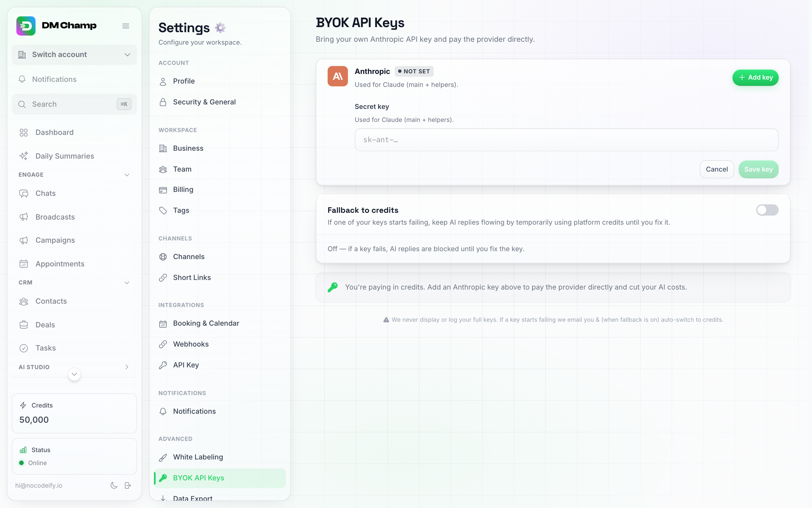Image resolution: width=812 pixels, height=508 pixels.
Task: Click the Cancel button
Action: pyautogui.click(x=717, y=169)
